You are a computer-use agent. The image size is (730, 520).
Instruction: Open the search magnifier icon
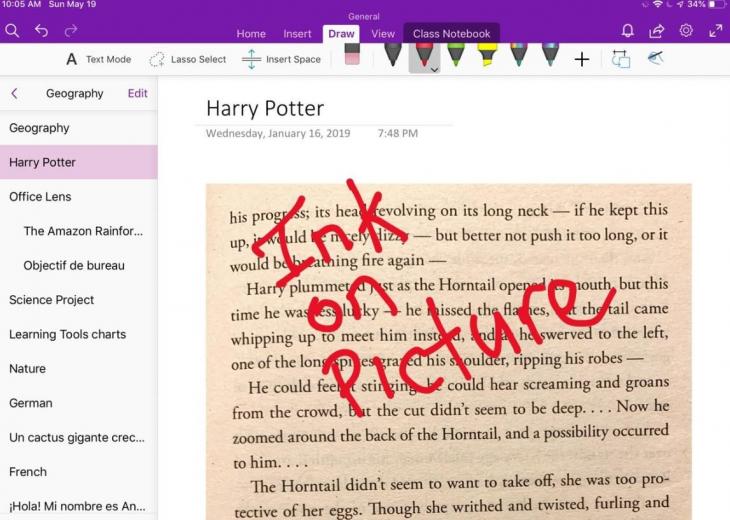12,31
